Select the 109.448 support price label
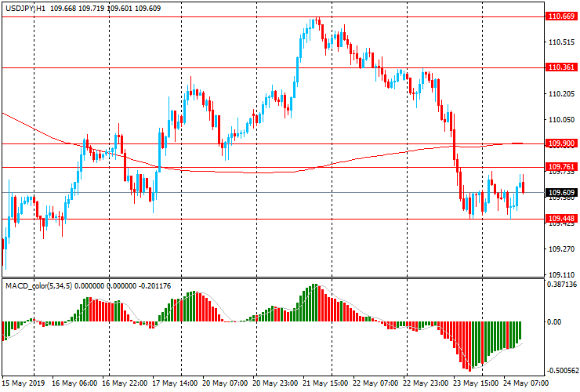Image resolution: width=580 pixels, height=392 pixels. 561,219
